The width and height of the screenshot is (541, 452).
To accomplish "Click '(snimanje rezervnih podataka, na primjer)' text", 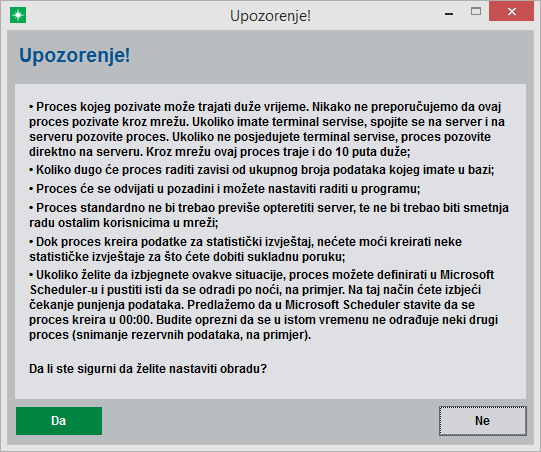I will [191, 335].
